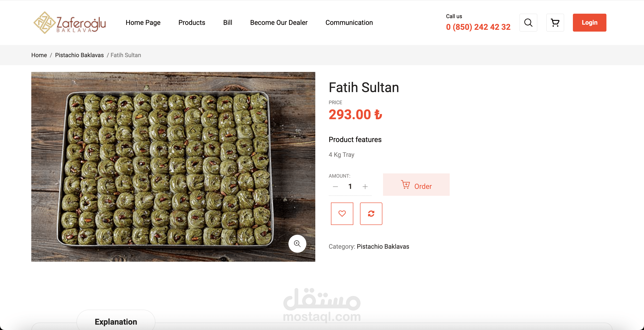Open the shopping cart icon in header
This screenshot has width=644, height=330.
(x=555, y=23)
